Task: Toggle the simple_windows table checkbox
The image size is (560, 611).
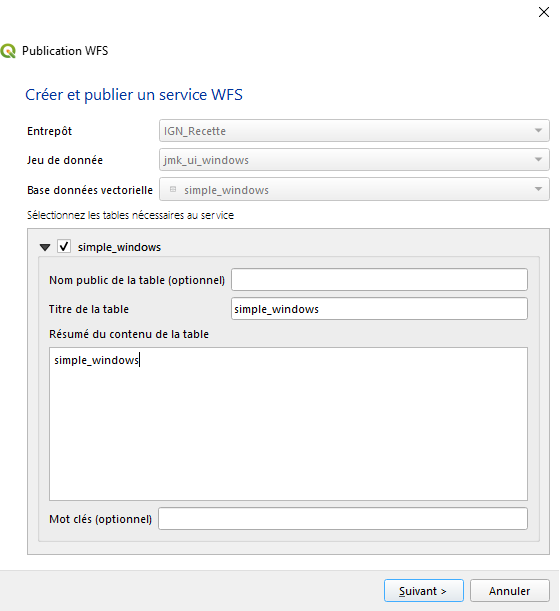Action: (64, 247)
